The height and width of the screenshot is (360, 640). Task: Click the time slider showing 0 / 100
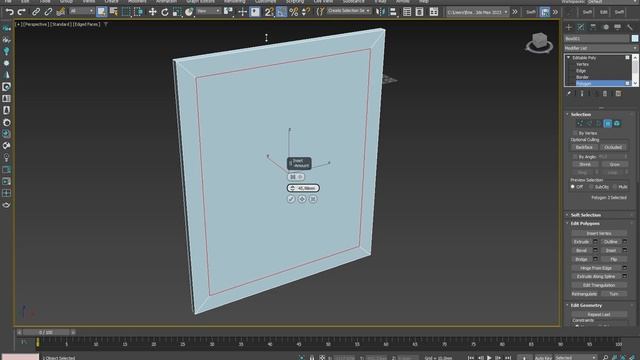46,332
